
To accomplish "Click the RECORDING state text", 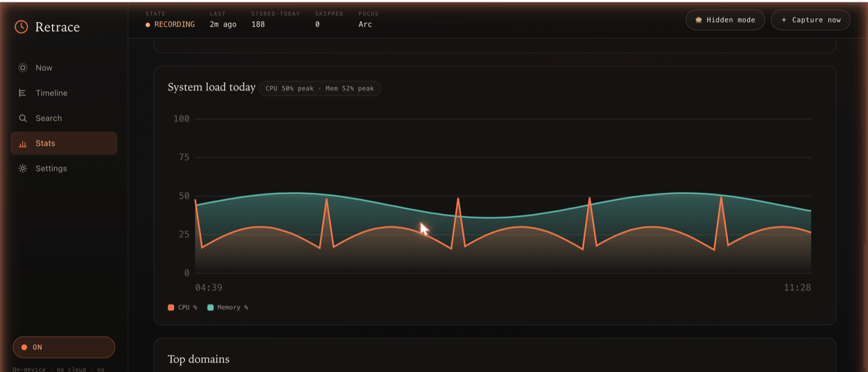I will [x=174, y=25].
